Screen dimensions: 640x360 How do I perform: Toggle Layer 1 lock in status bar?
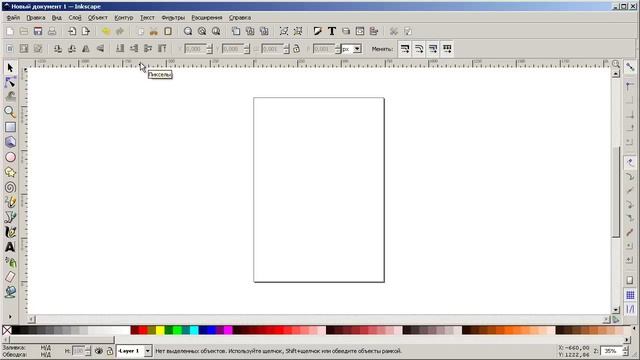[x=109, y=351]
